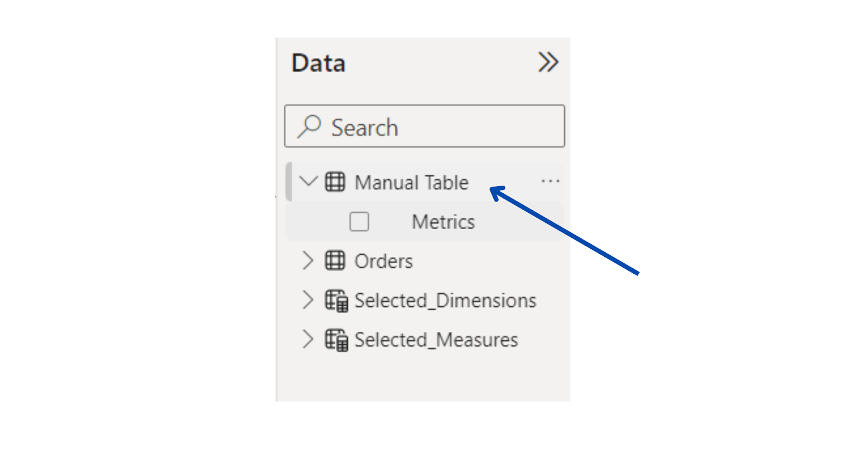Click the Orders table grid icon
The width and height of the screenshot is (868, 467).
click(x=335, y=261)
